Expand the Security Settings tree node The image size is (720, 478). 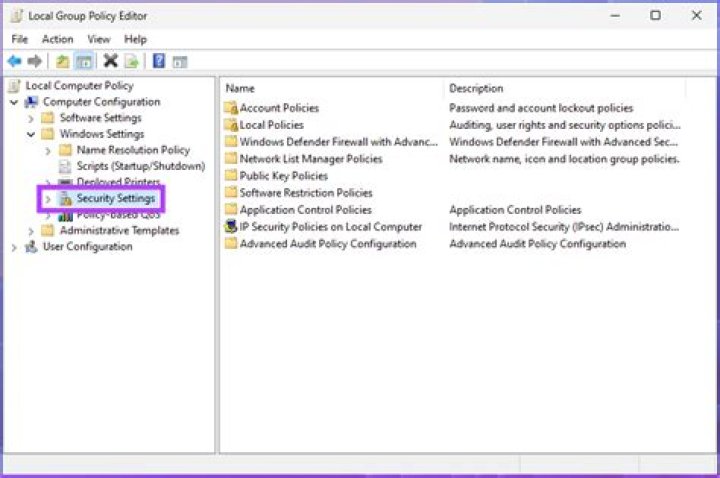click(x=48, y=199)
